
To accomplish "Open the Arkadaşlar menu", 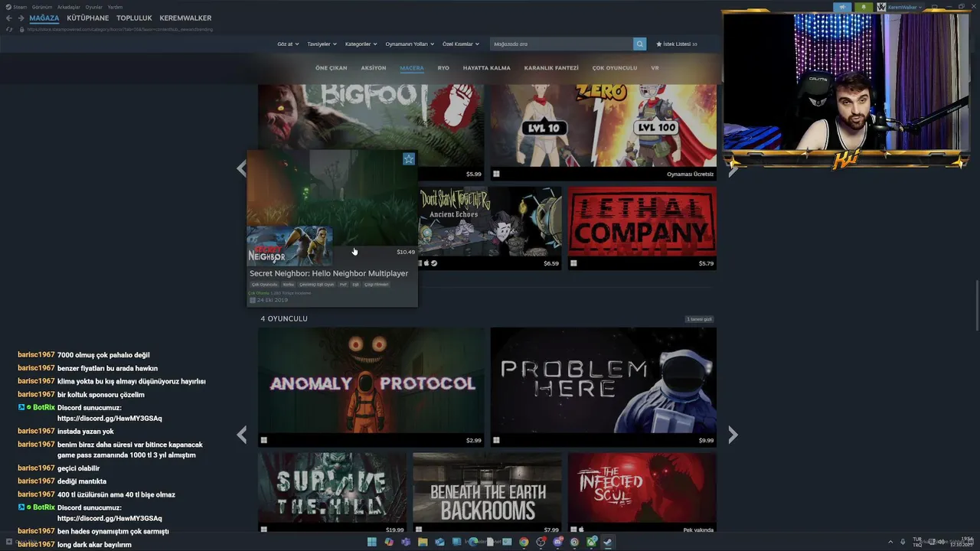I will coord(69,7).
